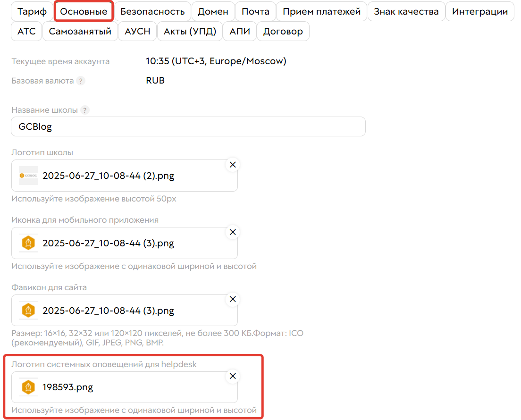Remove the school logo file
Image resolution: width=521 pixels, height=420 pixels.
(233, 165)
